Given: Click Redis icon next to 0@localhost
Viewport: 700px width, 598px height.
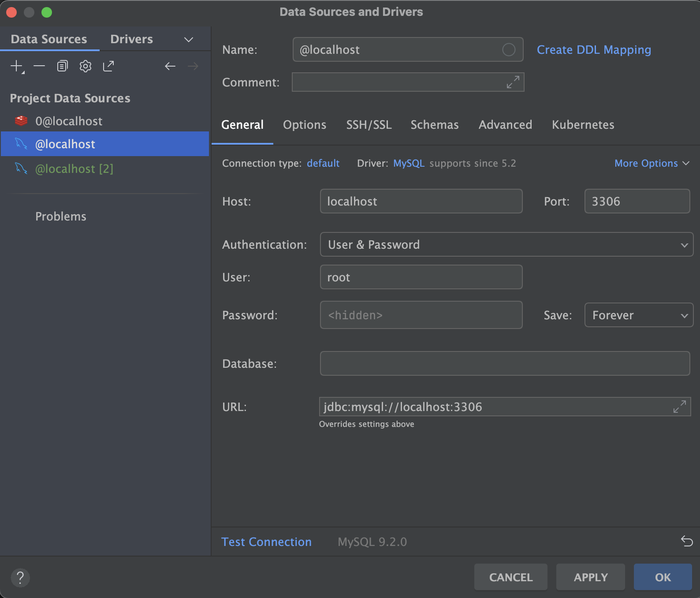Looking at the screenshot, I should [x=21, y=121].
